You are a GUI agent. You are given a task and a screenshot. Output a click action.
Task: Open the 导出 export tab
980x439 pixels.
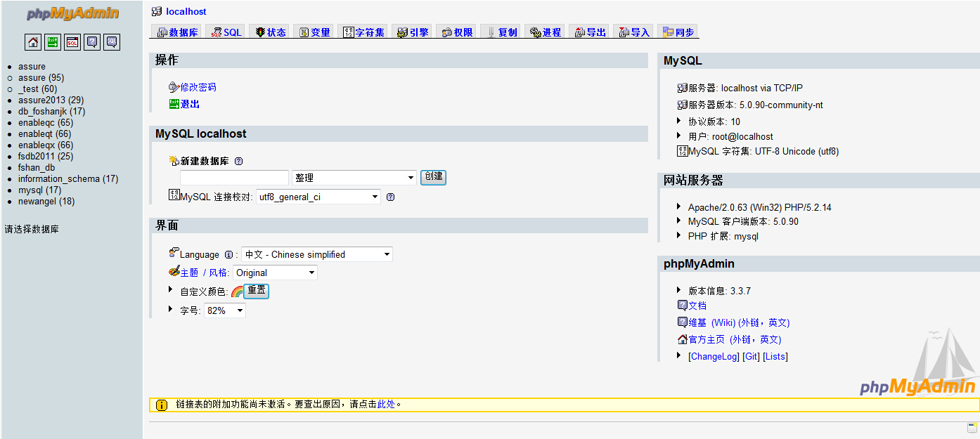point(590,32)
